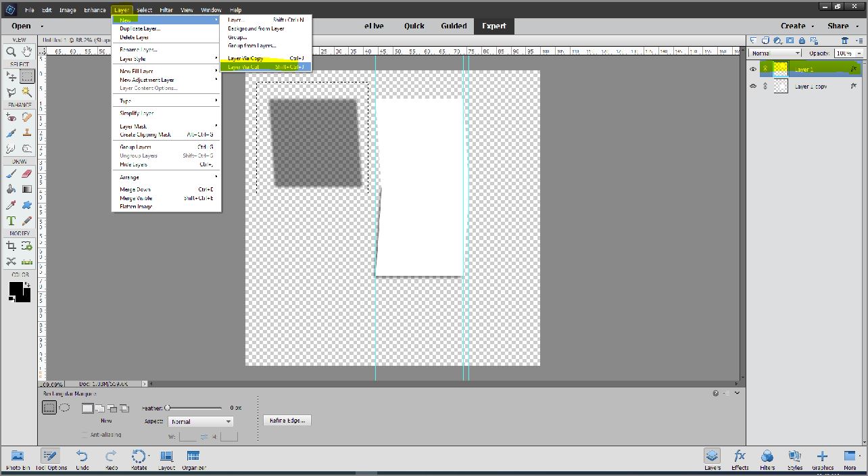868x476 pixels.
Task: Select the Gradient tool
Action: 27,189
